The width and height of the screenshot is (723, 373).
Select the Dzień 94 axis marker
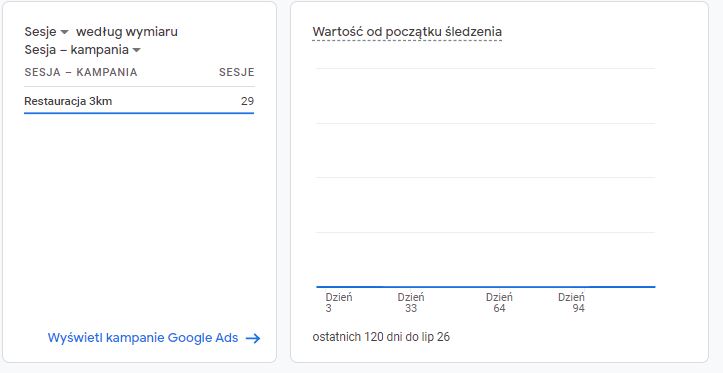571,303
